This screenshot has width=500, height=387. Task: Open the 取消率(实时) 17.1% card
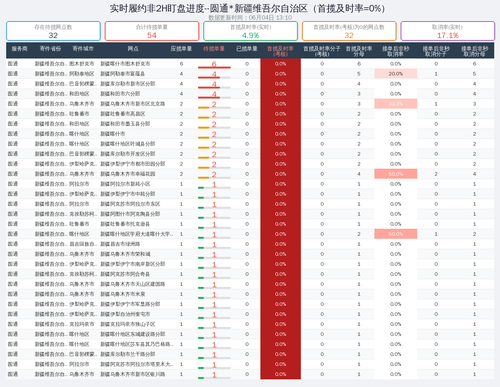[448, 31]
